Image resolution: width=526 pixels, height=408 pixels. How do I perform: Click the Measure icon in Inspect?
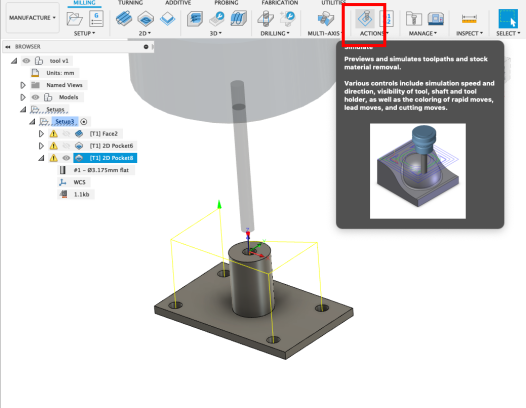[469, 19]
